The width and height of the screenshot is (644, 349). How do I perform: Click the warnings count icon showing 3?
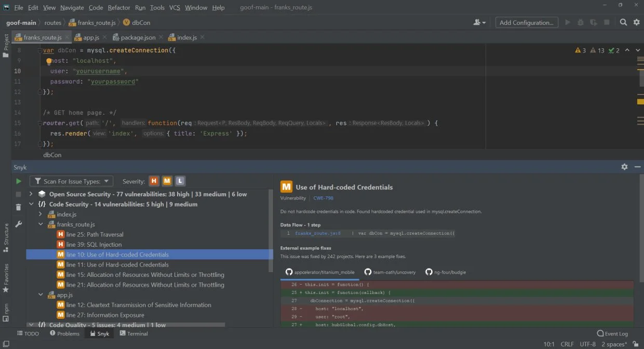click(580, 50)
